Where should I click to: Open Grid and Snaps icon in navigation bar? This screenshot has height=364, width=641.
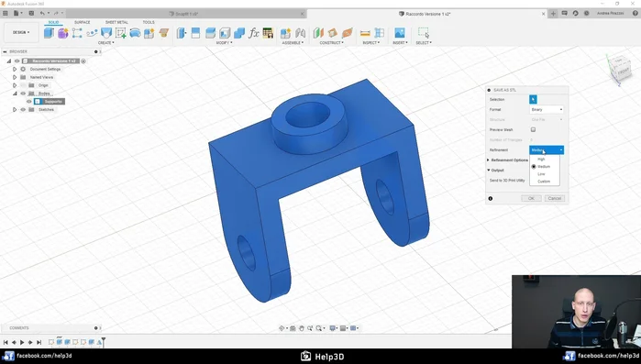pyautogui.click(x=343, y=328)
